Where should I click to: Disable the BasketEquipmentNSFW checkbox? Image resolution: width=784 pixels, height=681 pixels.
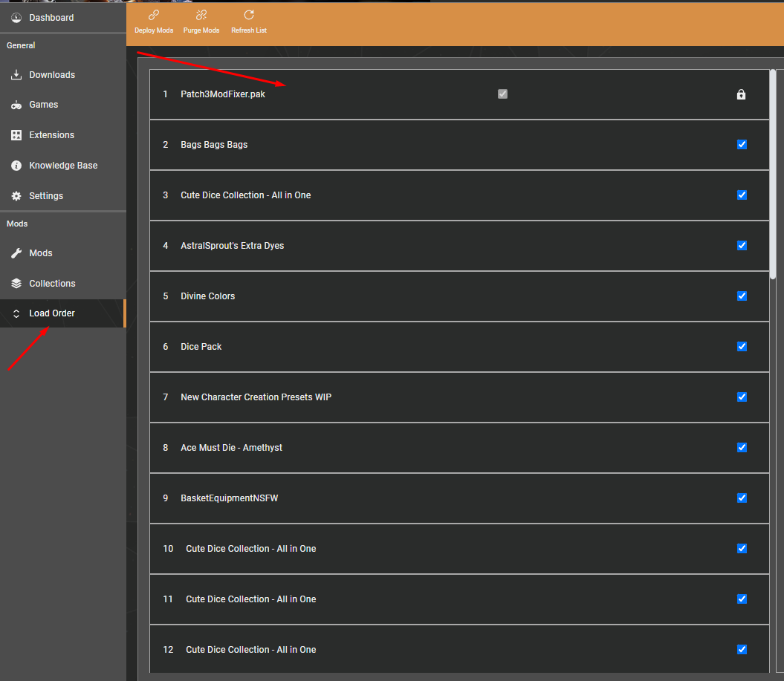coord(742,498)
